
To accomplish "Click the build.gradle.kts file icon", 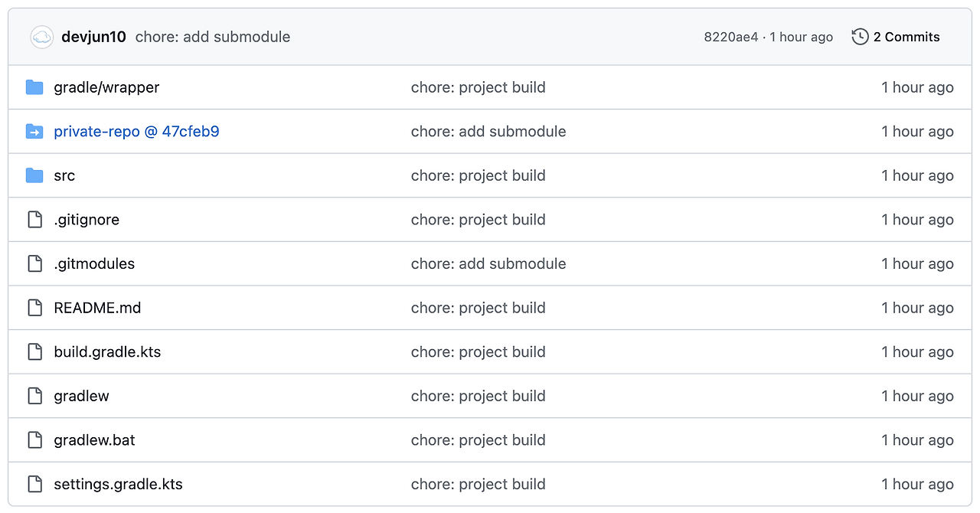I will click(34, 352).
